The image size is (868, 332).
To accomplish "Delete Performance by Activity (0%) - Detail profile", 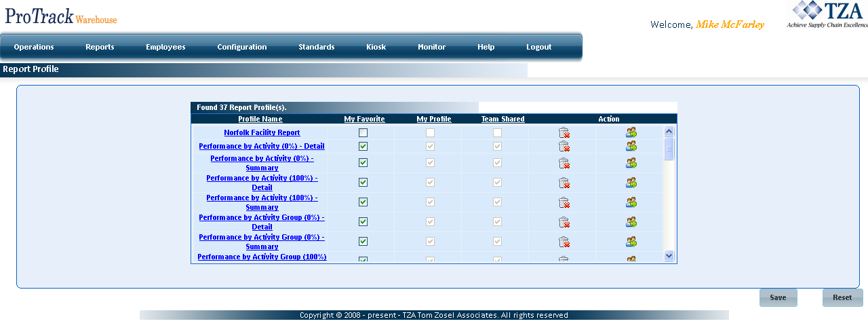I will point(564,147).
